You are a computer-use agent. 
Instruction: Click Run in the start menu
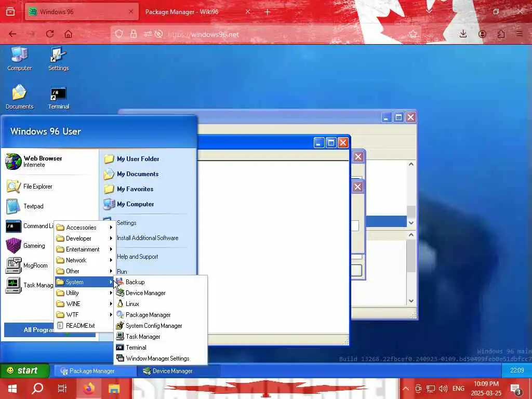coord(122,271)
